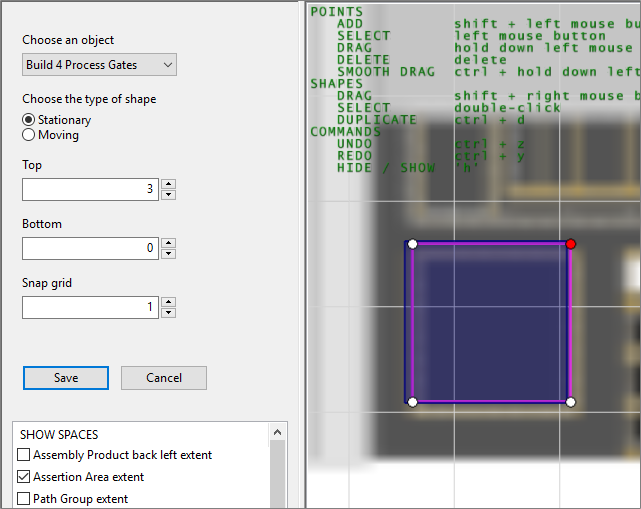Decrease the Bottom value with down arrow
The height and width of the screenshot is (509, 641).
point(168,254)
